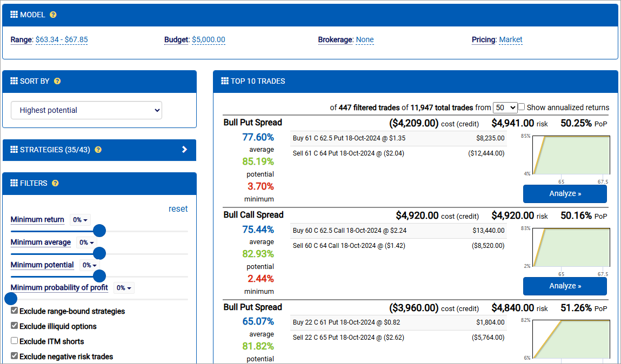Click the Sell 61 C 64 Put row

click(x=398, y=153)
